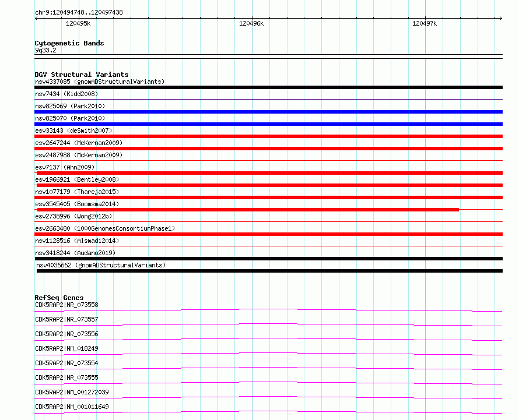Image resolution: width=519 pixels, height=420 pixels.
Task: Click the red bar under esv33143
Action: point(268,136)
